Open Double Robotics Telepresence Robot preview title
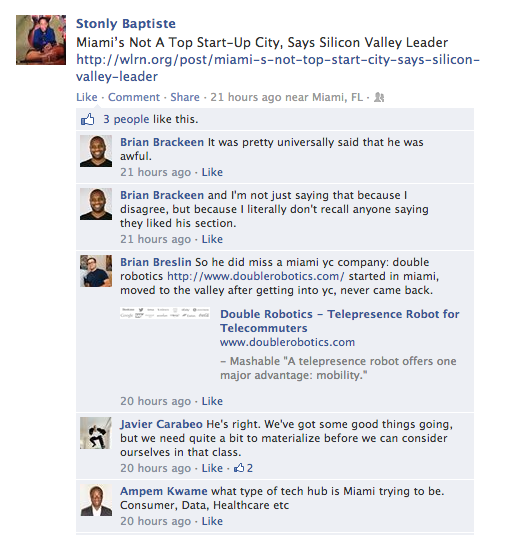The image size is (507, 535). click(x=339, y=321)
